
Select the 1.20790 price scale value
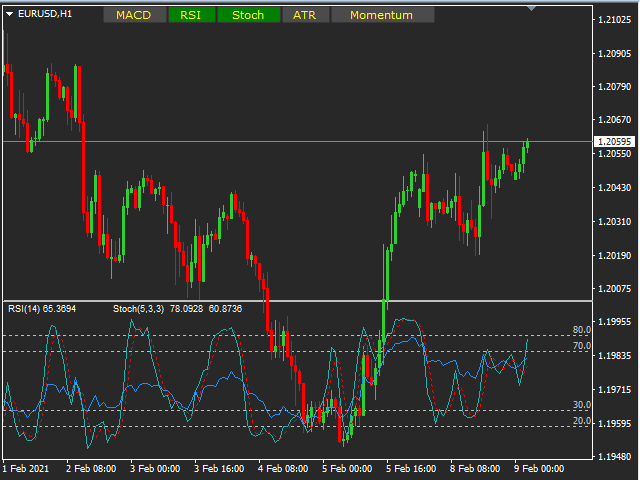click(x=614, y=87)
